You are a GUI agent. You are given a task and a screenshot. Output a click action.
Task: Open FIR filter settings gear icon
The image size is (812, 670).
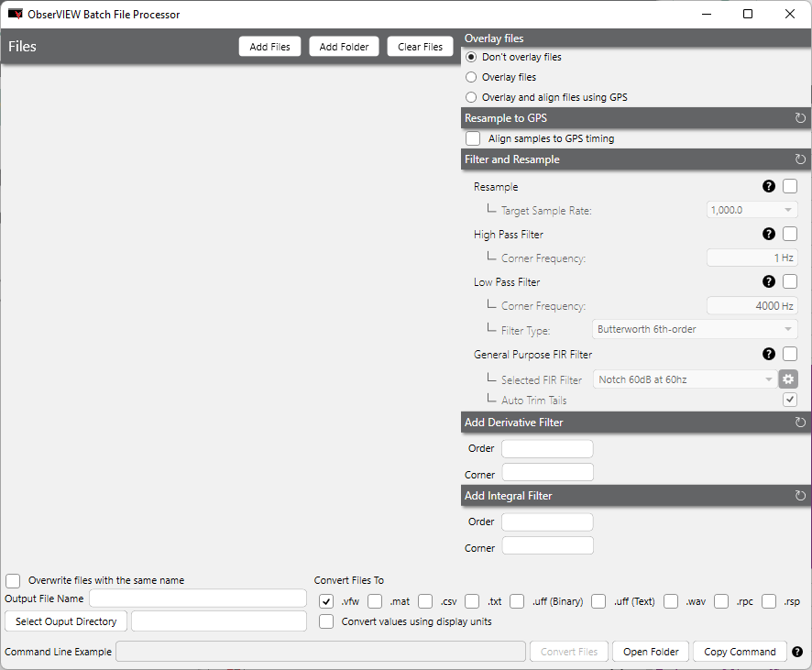point(788,379)
